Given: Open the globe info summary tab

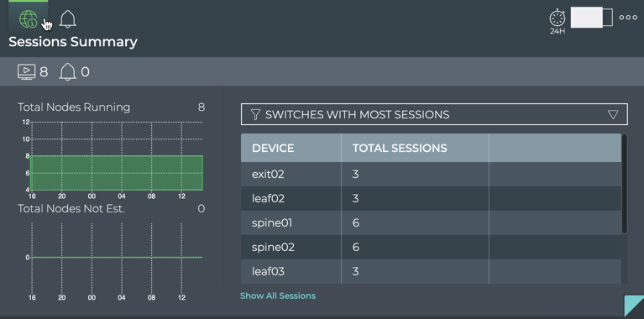Looking at the screenshot, I should tap(29, 18).
